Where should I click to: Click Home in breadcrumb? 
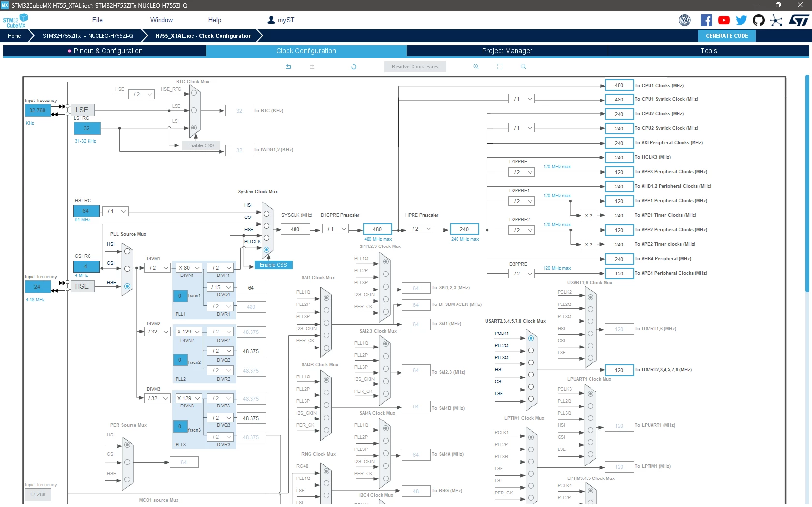(15, 36)
